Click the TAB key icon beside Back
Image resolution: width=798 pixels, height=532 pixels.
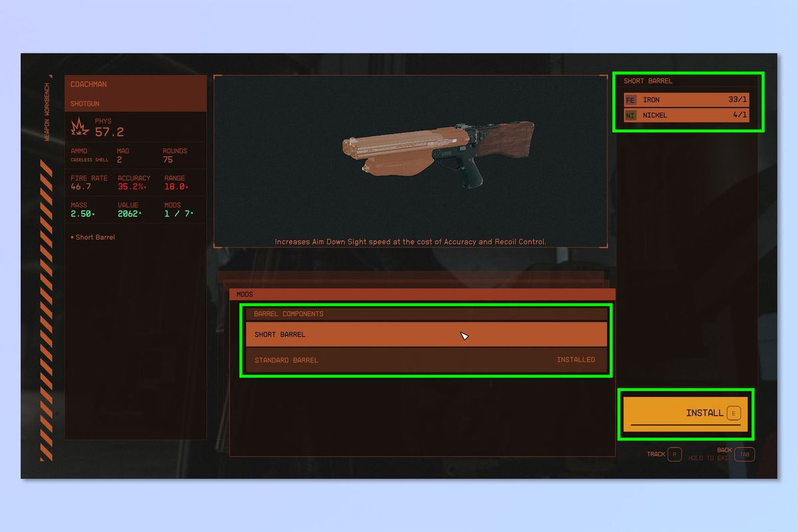coord(745,454)
